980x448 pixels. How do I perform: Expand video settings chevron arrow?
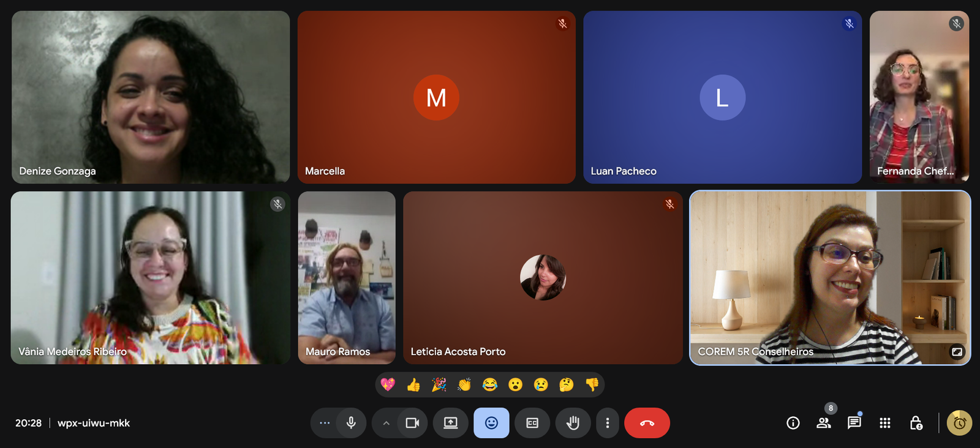click(386, 423)
